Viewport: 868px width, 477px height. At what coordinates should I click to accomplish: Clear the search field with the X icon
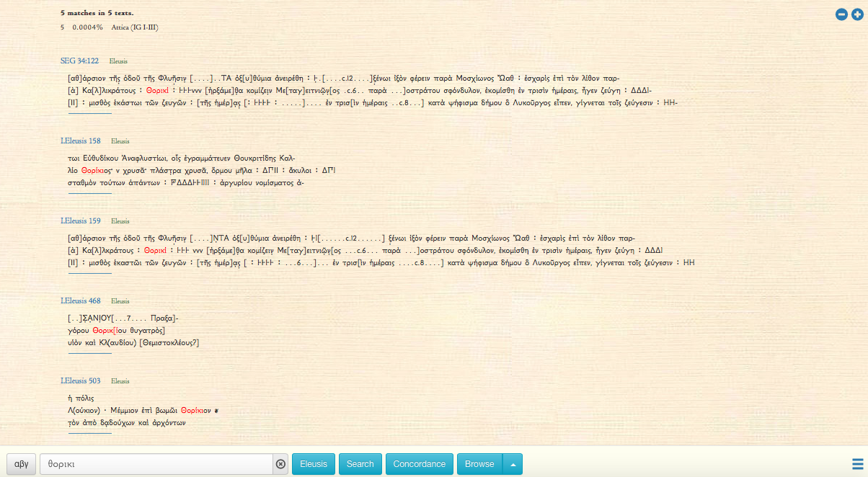coord(281,464)
